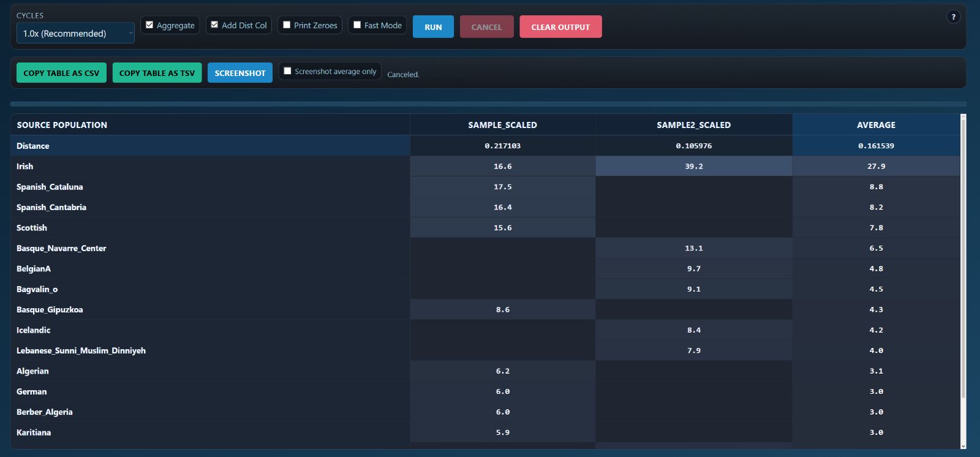This screenshot has height=457, width=980.
Task: Click the Screenshot button
Action: pyautogui.click(x=239, y=73)
